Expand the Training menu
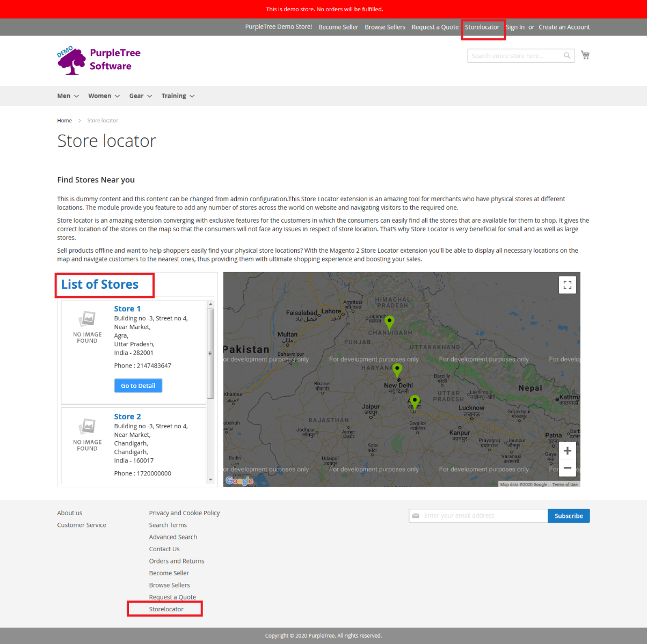 click(x=178, y=96)
